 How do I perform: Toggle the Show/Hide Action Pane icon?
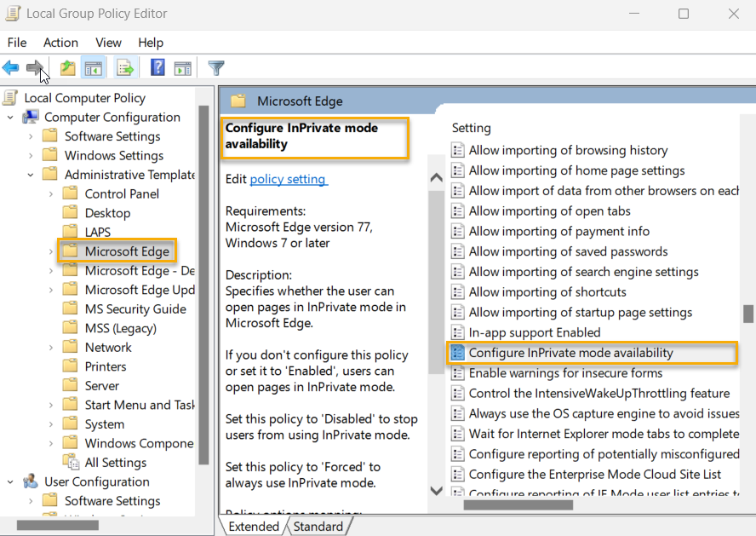click(x=183, y=67)
